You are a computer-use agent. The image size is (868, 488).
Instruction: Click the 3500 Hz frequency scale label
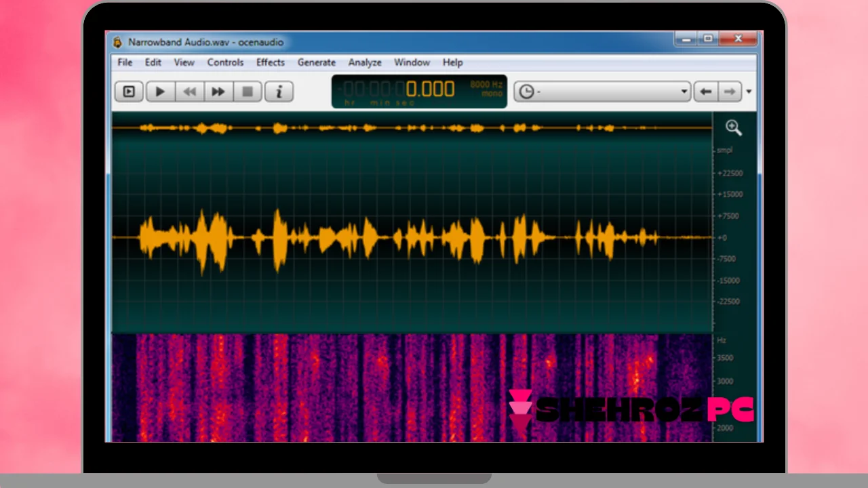725,357
